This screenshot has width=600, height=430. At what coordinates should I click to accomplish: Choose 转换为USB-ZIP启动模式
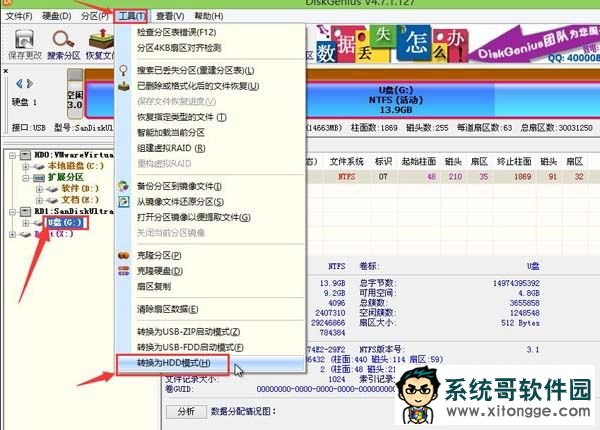pos(189,332)
